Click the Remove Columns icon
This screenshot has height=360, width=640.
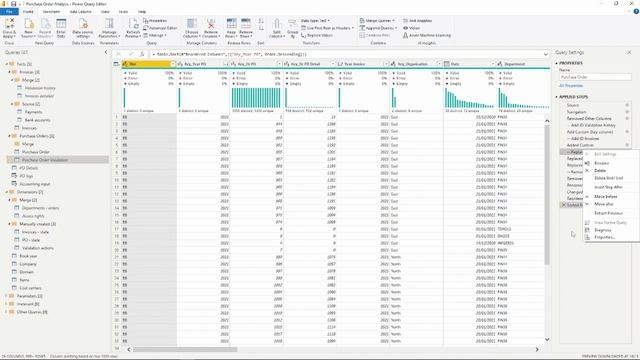coord(211,24)
